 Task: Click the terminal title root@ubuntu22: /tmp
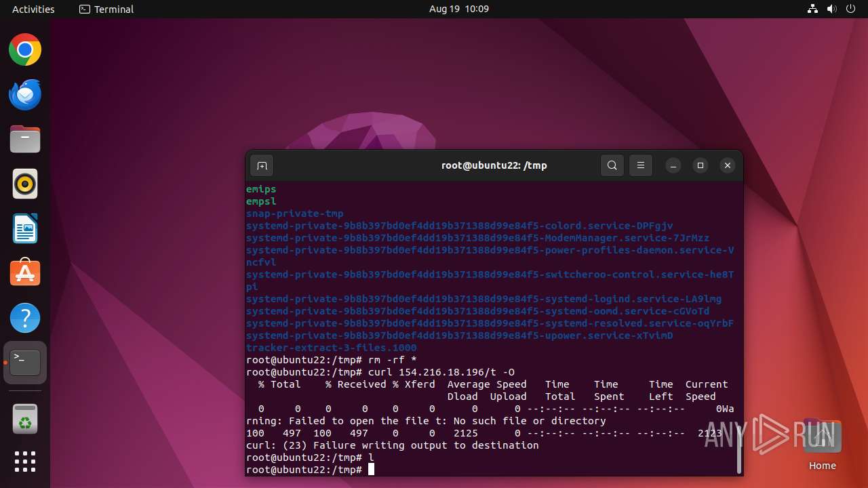pyautogui.click(x=494, y=165)
